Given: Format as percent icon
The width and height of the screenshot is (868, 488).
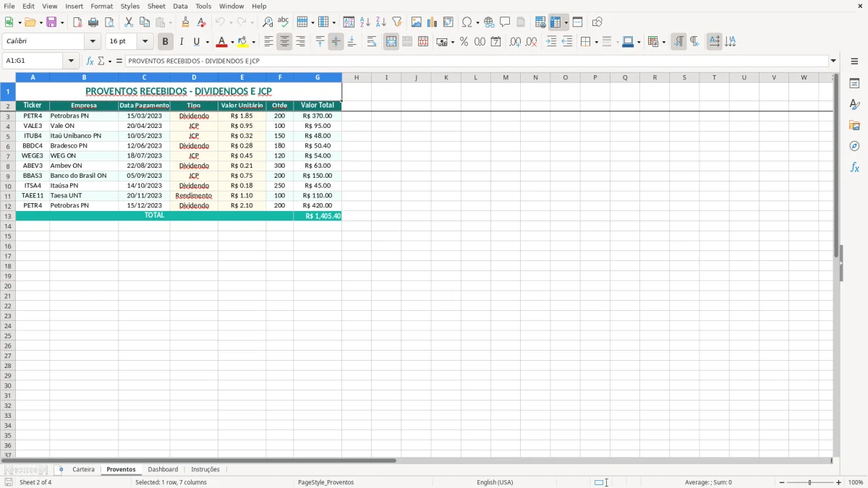Looking at the screenshot, I should pyautogui.click(x=464, y=42).
